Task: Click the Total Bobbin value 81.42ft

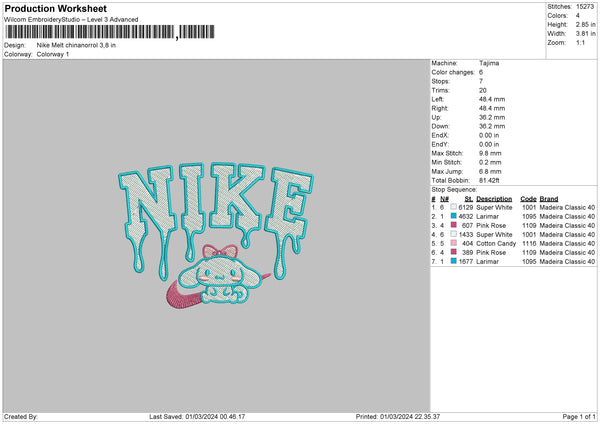Action: 489,180
